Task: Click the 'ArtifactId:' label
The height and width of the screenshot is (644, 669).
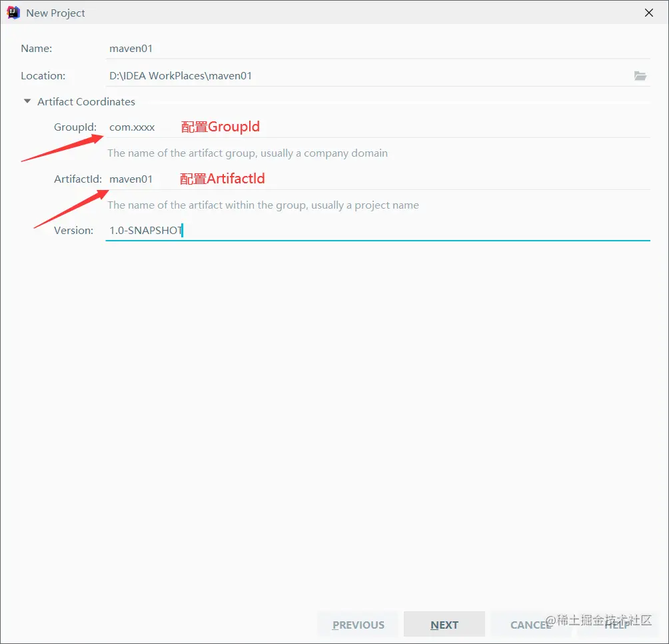Action: (78, 179)
